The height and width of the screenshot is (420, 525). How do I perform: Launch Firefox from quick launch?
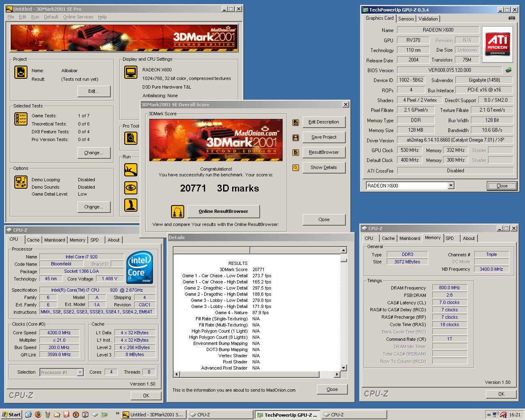38,415
